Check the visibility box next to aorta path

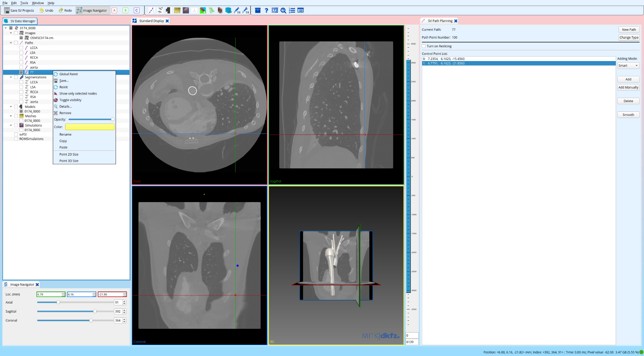click(21, 67)
